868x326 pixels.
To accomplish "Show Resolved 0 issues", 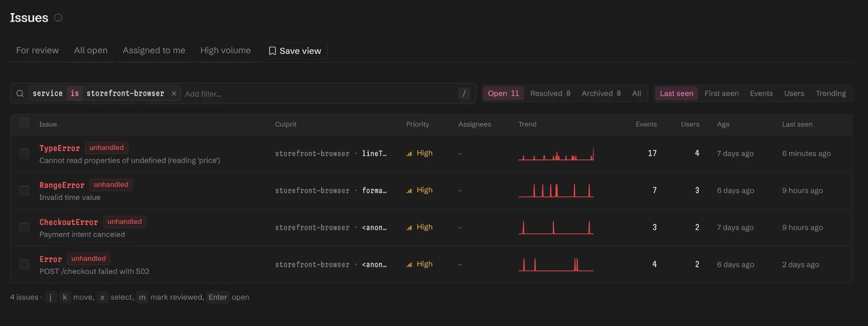I will (550, 93).
